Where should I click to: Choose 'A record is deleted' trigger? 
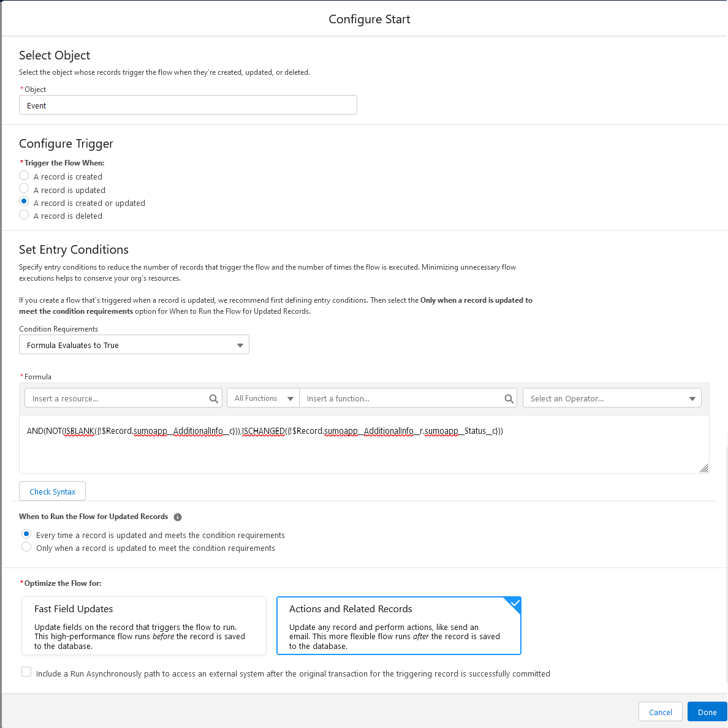(25, 214)
